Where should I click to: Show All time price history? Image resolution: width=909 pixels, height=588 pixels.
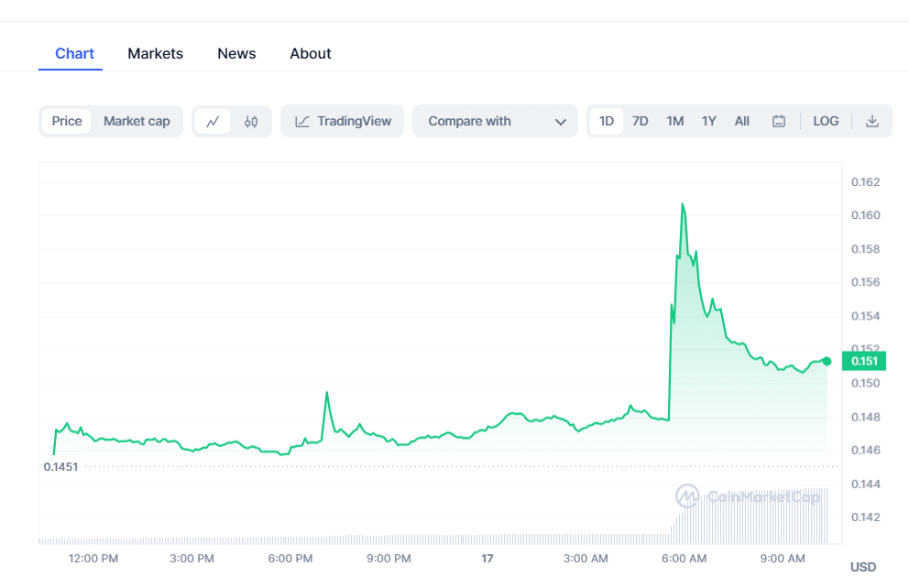(x=742, y=121)
